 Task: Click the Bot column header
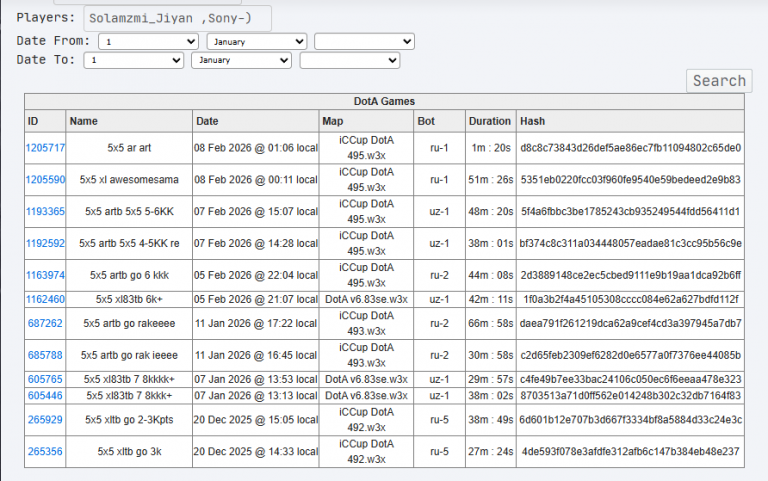click(439, 121)
